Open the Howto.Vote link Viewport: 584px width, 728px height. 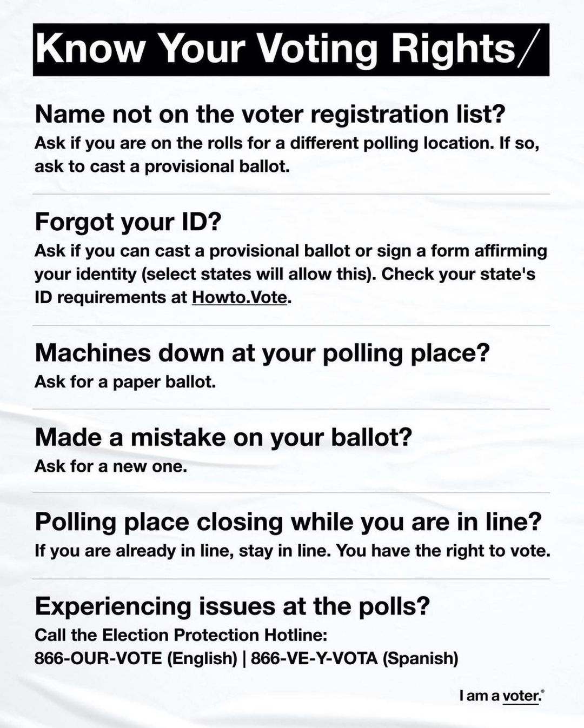(x=240, y=297)
